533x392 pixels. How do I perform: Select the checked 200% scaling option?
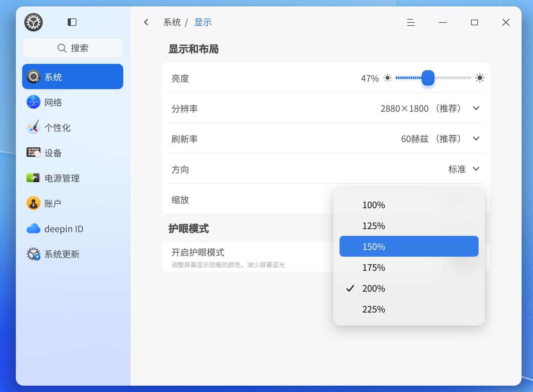point(409,288)
